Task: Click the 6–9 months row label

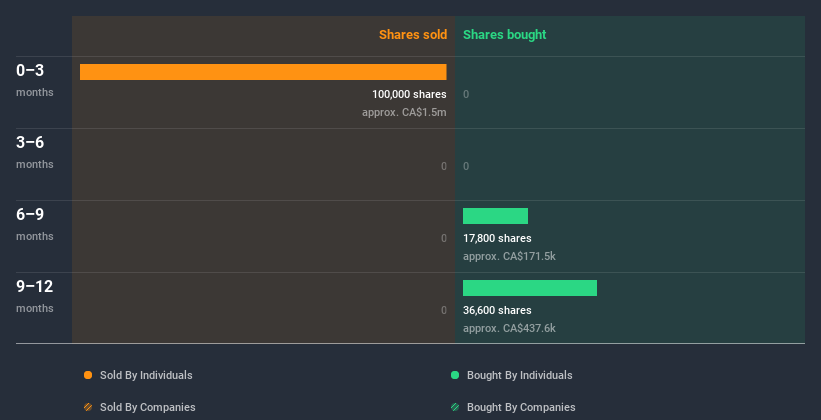Action: coord(35,224)
